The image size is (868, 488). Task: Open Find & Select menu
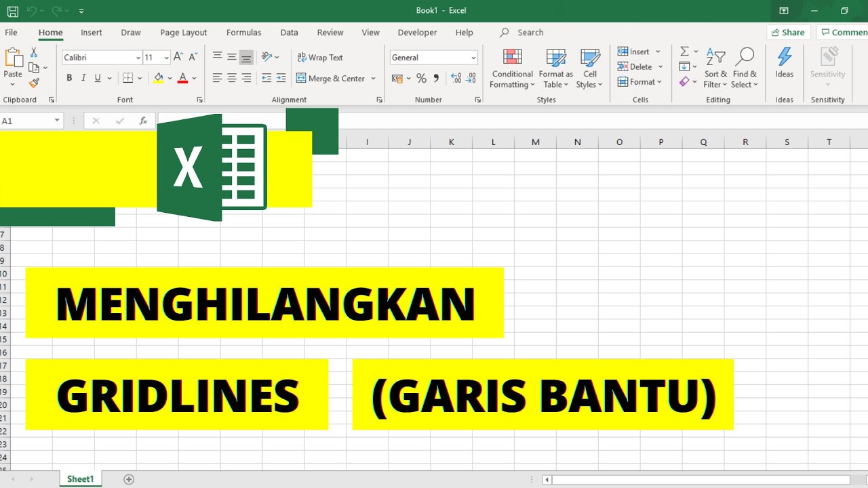tap(745, 68)
